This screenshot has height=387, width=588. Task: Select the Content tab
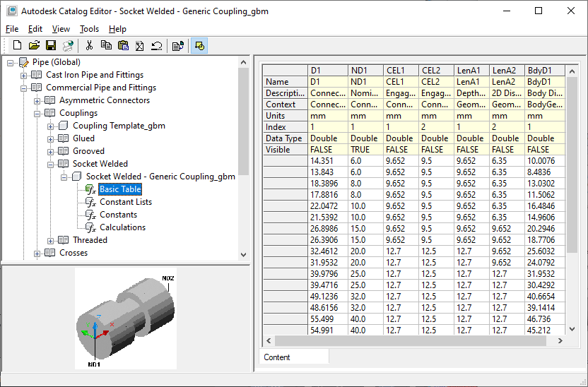tap(295, 357)
